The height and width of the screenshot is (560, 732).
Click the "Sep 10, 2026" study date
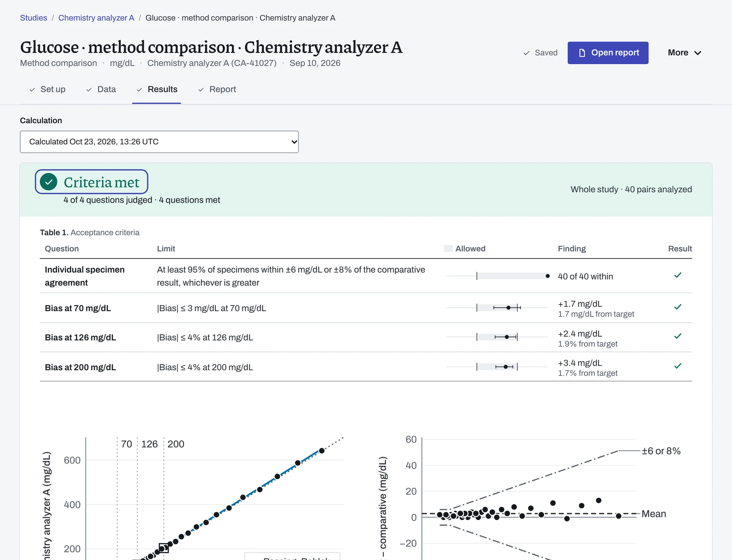[315, 63]
